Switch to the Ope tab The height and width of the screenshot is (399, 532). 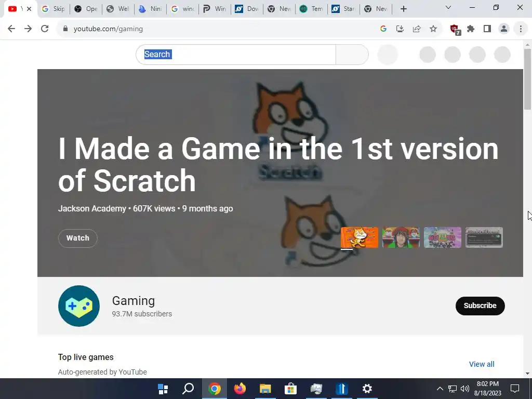86,9
